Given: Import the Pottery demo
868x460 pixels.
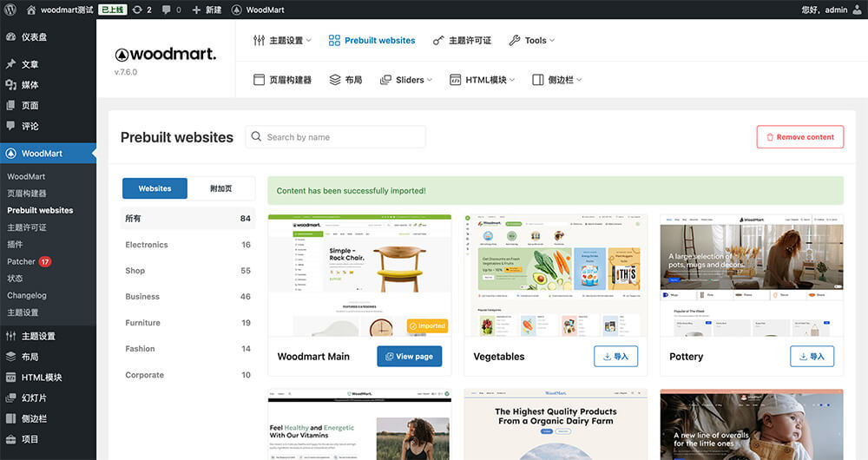Looking at the screenshot, I should (x=812, y=357).
